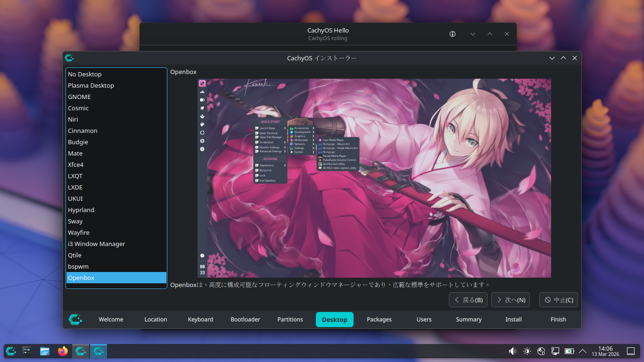Select the Bootloader step
Image resolution: width=644 pixels, height=362 pixels.
pyautogui.click(x=245, y=320)
